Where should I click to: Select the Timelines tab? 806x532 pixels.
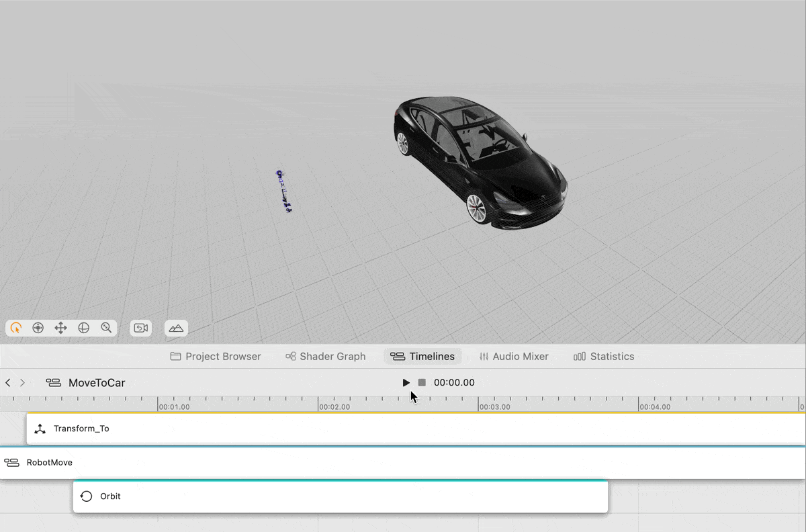pos(422,357)
